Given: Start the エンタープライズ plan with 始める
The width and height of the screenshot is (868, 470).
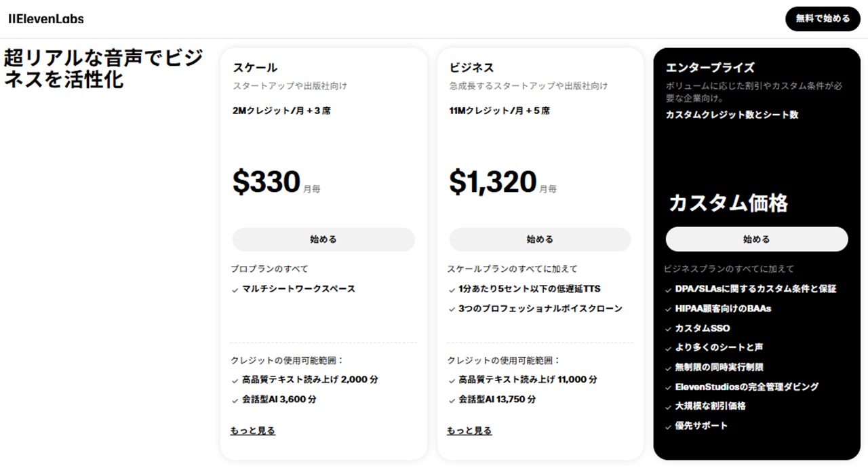Looking at the screenshot, I should pyautogui.click(x=757, y=239).
